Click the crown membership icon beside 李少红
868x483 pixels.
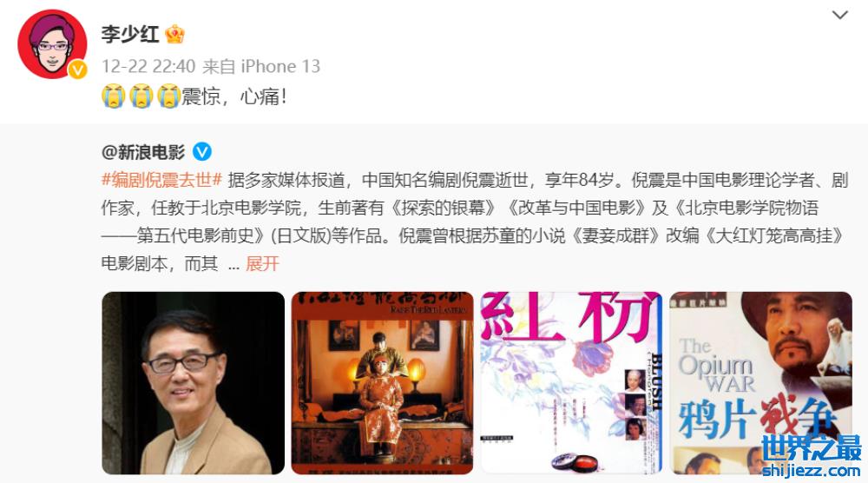[x=175, y=35]
